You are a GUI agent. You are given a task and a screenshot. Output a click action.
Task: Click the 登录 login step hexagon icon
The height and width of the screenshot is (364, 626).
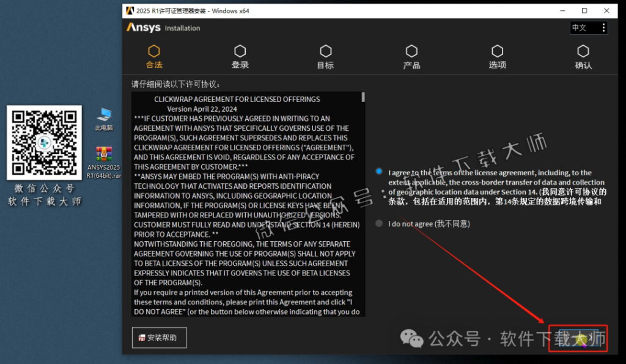pos(240,51)
